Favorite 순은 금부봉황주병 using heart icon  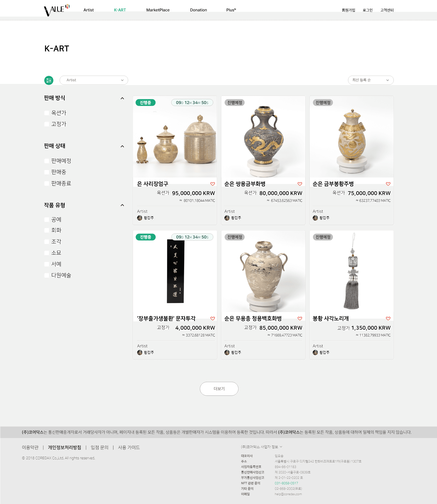388,184
